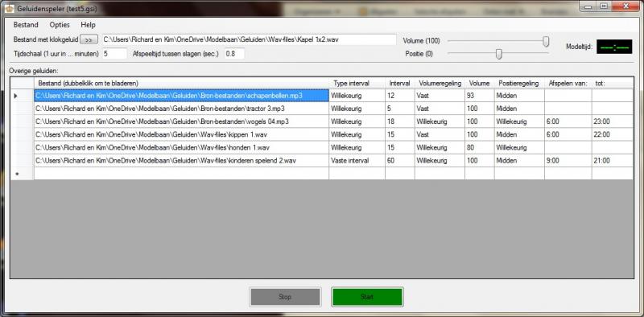Image resolution: width=644 pixels, height=317 pixels.
Task: Click the Tijdschaal minutes input field
Action: coord(114,53)
